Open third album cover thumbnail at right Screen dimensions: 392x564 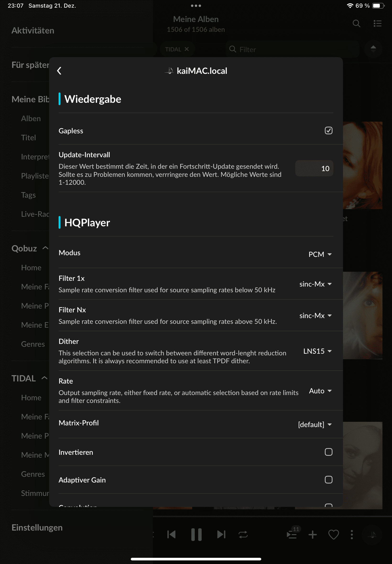363,465
